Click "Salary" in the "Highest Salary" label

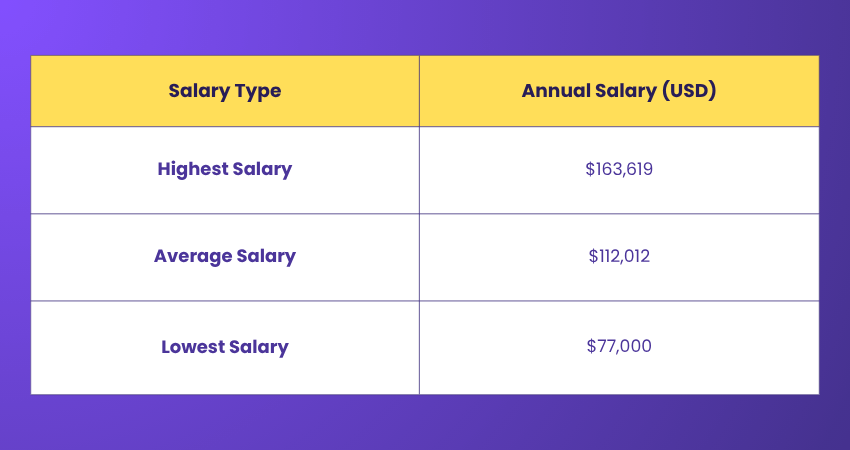[260, 169]
